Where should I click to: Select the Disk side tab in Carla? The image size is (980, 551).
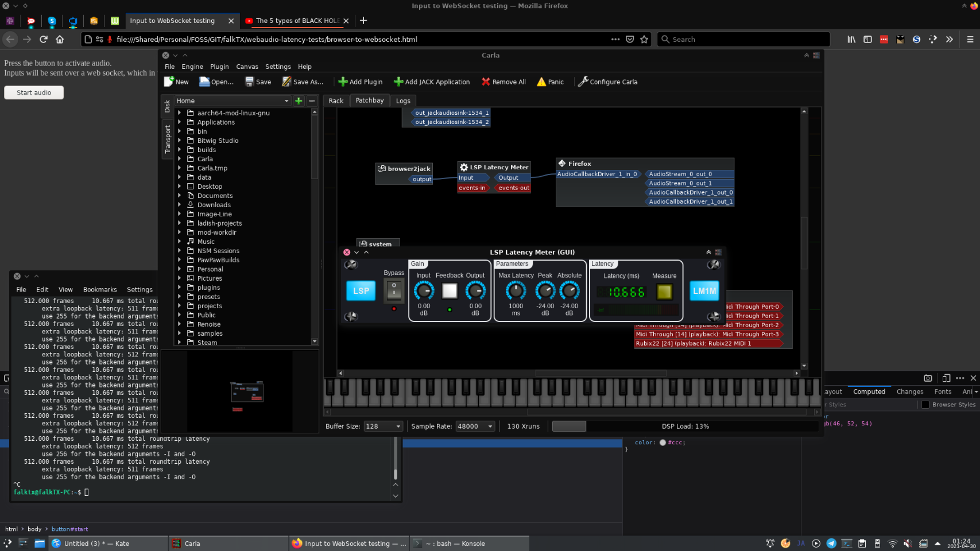point(167,106)
